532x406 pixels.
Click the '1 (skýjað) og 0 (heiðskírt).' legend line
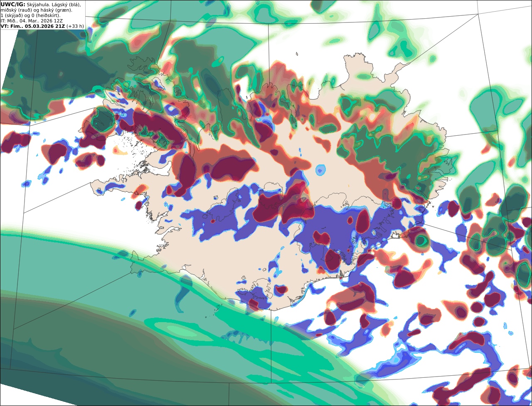(x=31, y=15)
